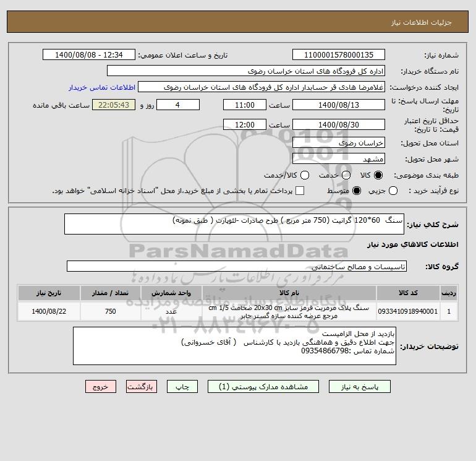
Task: Click the نام کالا column header
Action: [x=289, y=293]
